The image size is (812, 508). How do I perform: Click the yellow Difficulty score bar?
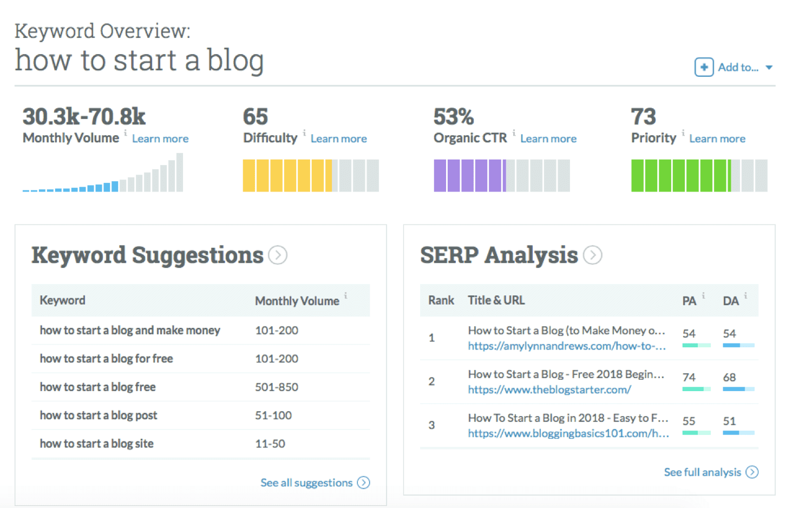[311, 175]
